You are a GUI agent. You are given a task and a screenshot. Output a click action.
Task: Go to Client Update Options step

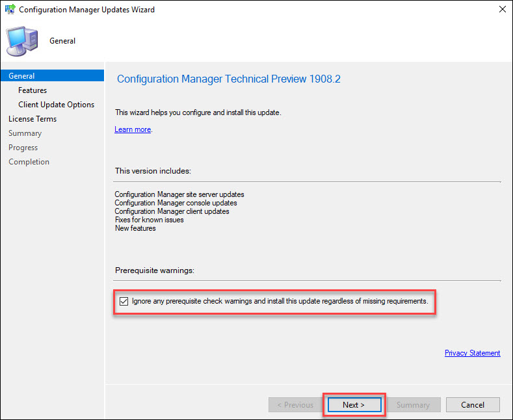(x=57, y=105)
